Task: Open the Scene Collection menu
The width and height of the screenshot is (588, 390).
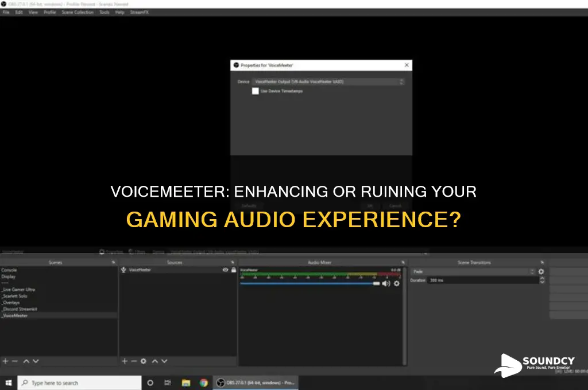Action: pos(78,13)
